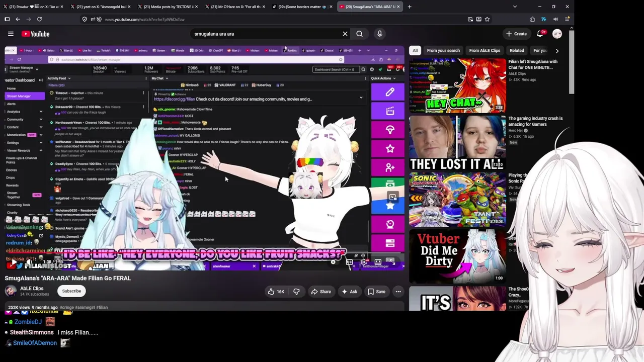Toggle theater mode on the player

[378, 262]
